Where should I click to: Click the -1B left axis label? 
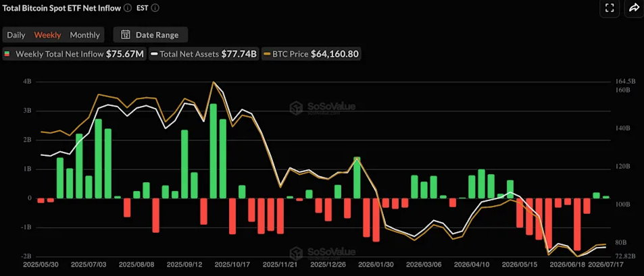point(27,227)
